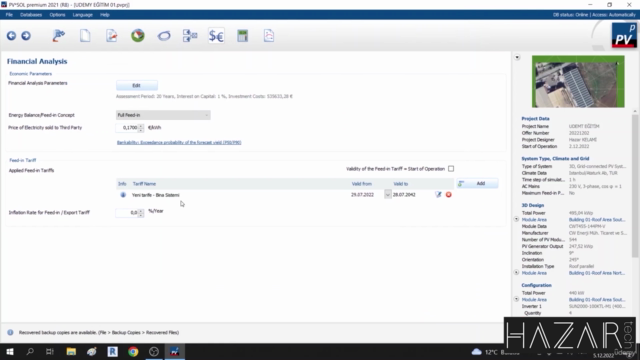The width and height of the screenshot is (640, 360).
Task: Delete the Yeni tarife tariff with red icon
Action: [449, 195]
